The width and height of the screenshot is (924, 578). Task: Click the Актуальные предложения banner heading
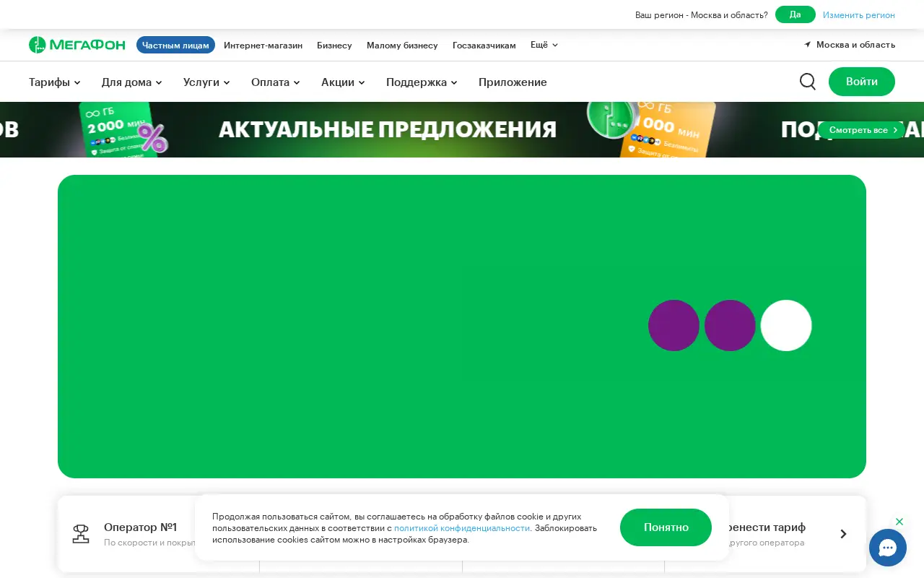[x=388, y=129]
